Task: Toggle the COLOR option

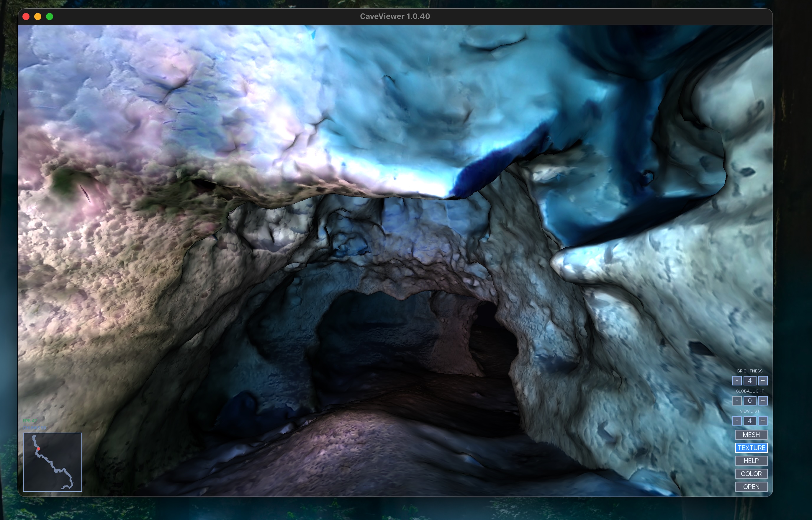Action: point(751,474)
